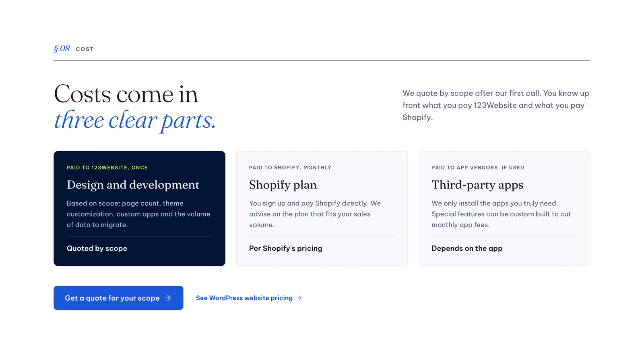Click the 'Per Shopify's pricing' text
This screenshot has height=353, width=644.
[286, 248]
